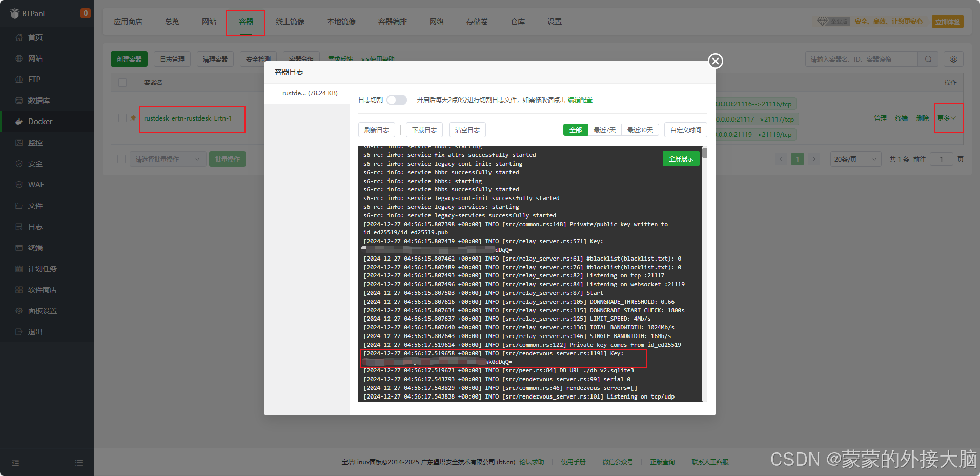Click the BTPanl logo icon

click(15, 13)
